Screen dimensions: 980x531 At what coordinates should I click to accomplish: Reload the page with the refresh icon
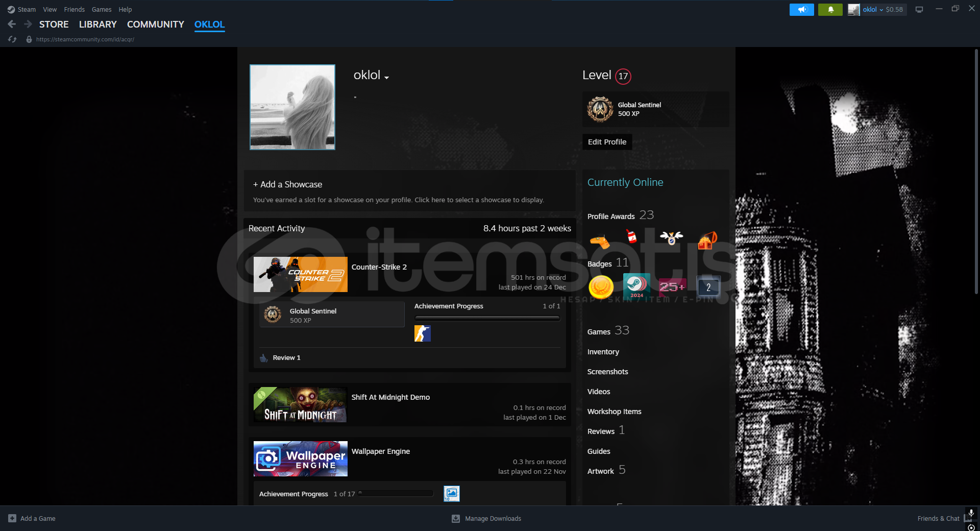coord(12,39)
